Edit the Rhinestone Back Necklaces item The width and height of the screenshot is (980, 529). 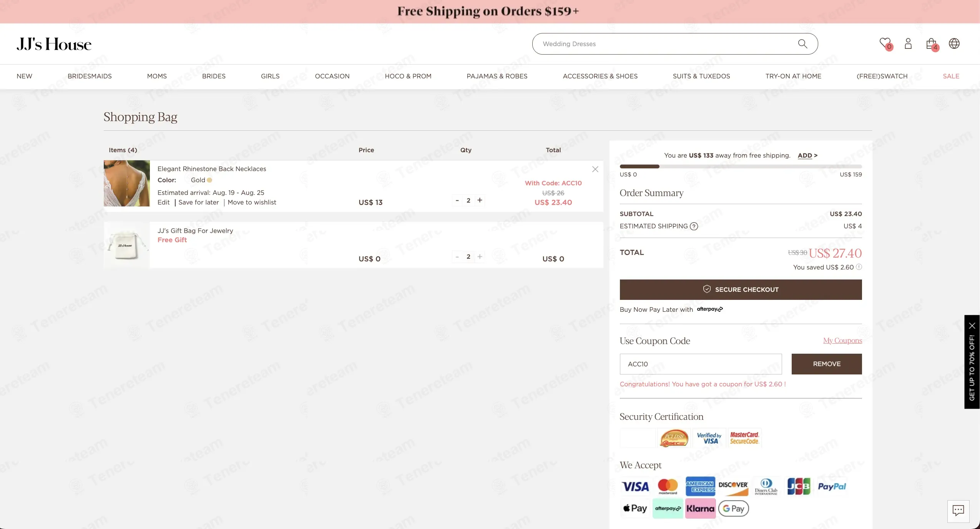(163, 203)
